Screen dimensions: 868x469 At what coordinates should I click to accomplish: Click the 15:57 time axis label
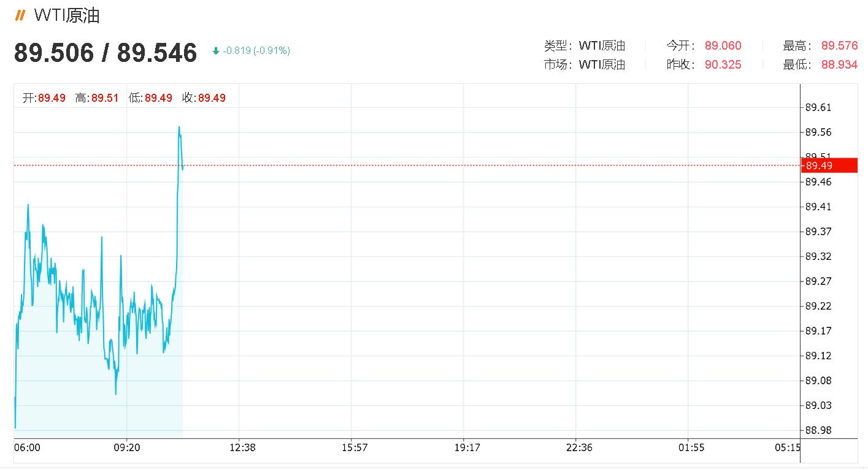tap(355, 448)
